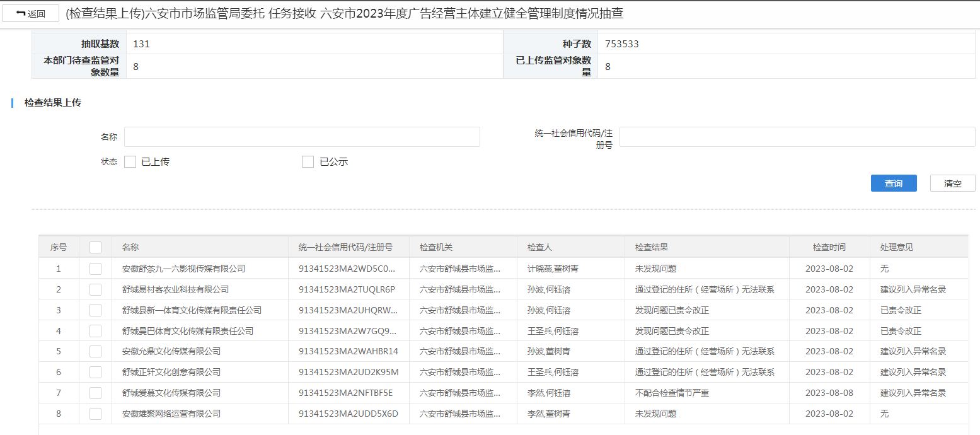Click the 查询 search button
980x435 pixels.
[x=893, y=183]
